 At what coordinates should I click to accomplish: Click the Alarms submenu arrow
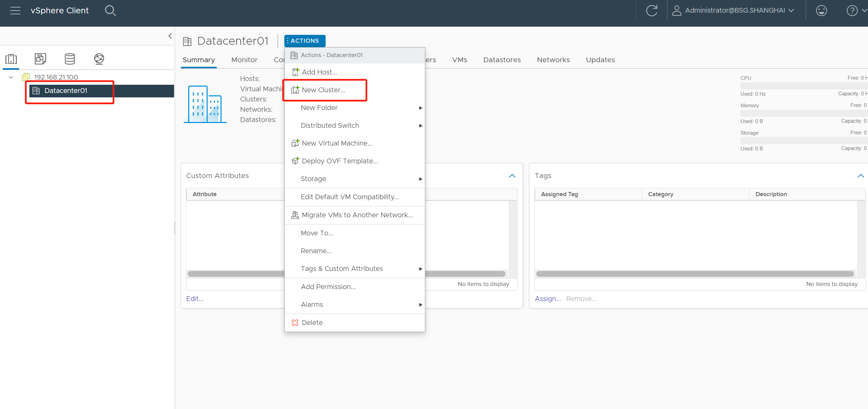[421, 305]
